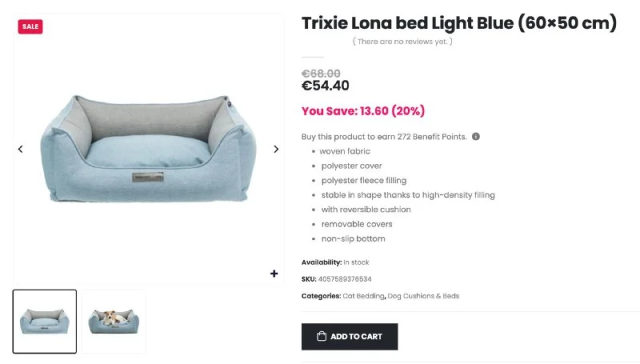Show the previous product image
This screenshot has height=364, width=640.
pyautogui.click(x=21, y=149)
